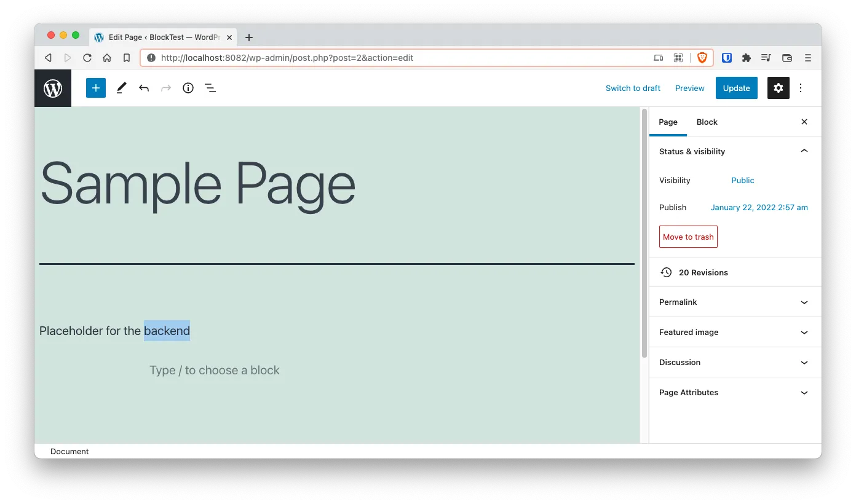The width and height of the screenshot is (856, 504).
Task: Click Move to trash
Action: point(688,237)
